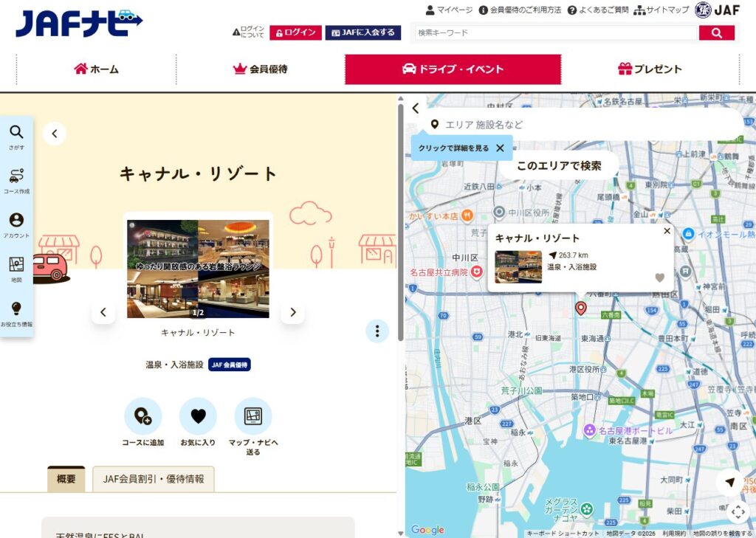Switch to the JAF会員割引・優待情報 tab
The height and width of the screenshot is (538, 756).
[x=153, y=479]
